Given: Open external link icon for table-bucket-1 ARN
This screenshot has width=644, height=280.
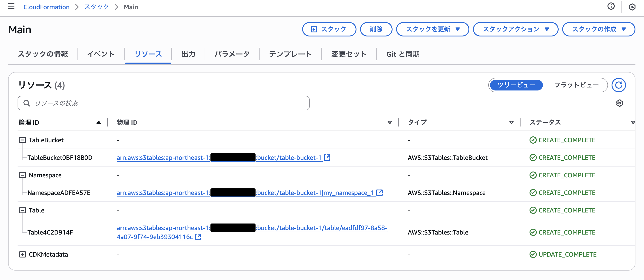Looking at the screenshot, I should click(x=327, y=157).
